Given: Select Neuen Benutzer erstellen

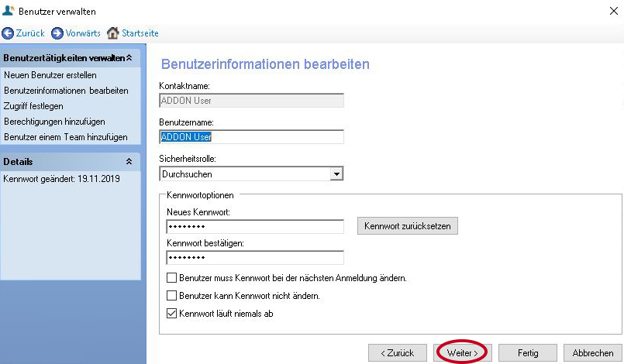Looking at the screenshot, I should [x=50, y=75].
